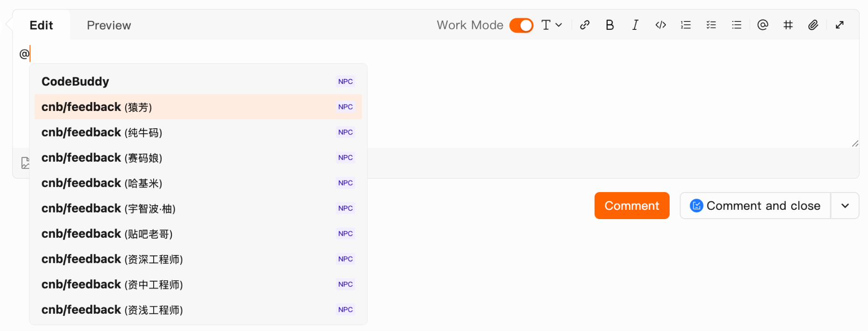The height and width of the screenshot is (331, 868).
Task: Toggle bold formatting
Action: (x=610, y=25)
